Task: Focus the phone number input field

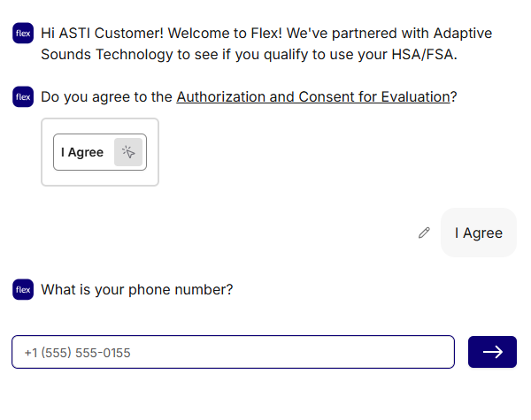Action: [233, 352]
